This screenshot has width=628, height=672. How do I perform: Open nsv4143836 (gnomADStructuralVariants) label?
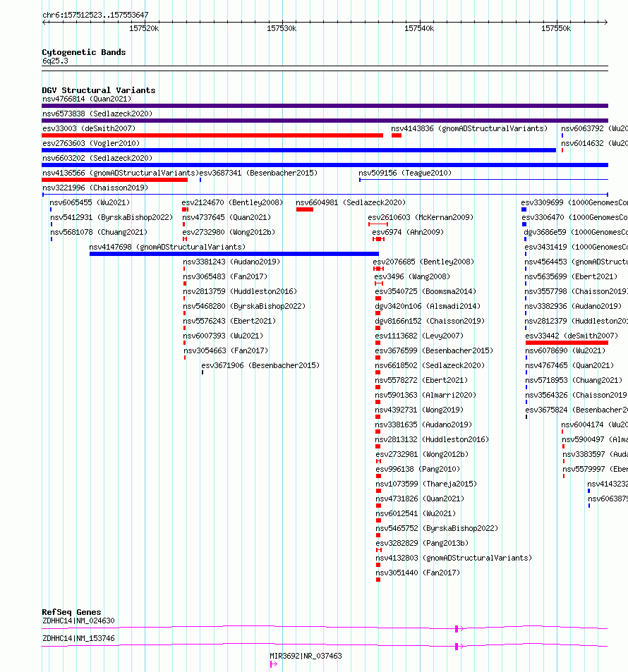(x=469, y=128)
